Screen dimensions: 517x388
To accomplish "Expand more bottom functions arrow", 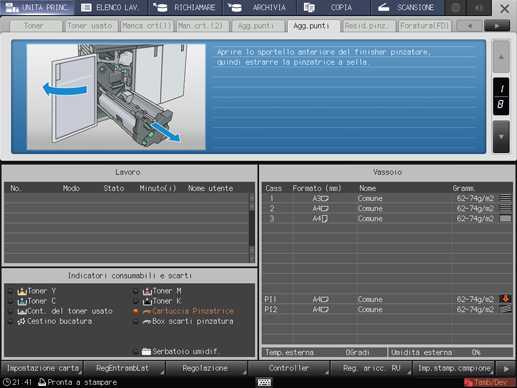I will 506,369.
